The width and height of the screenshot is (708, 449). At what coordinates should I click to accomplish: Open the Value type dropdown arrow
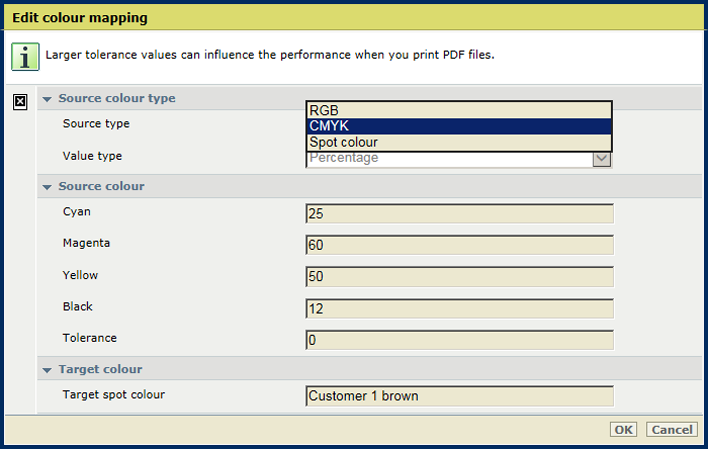(x=602, y=158)
